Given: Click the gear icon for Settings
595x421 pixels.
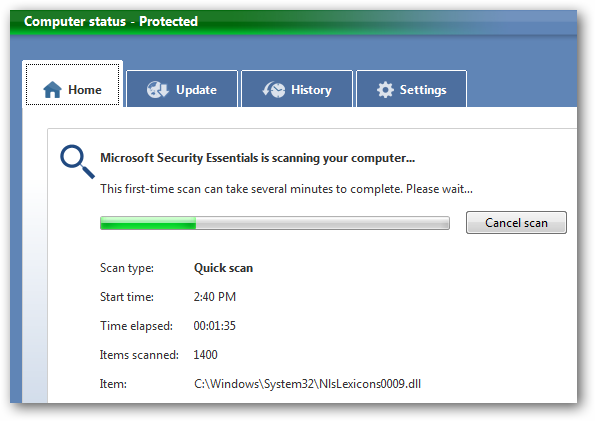Looking at the screenshot, I should [385, 90].
